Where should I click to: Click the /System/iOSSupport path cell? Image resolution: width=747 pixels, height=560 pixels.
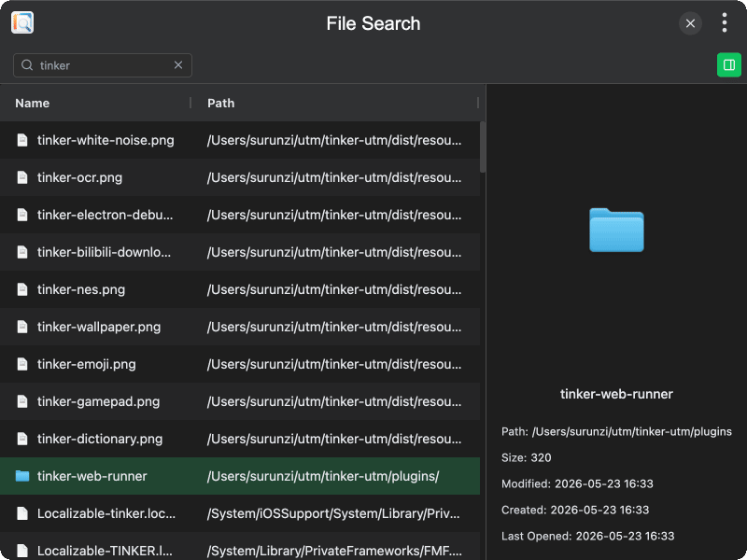333,512
